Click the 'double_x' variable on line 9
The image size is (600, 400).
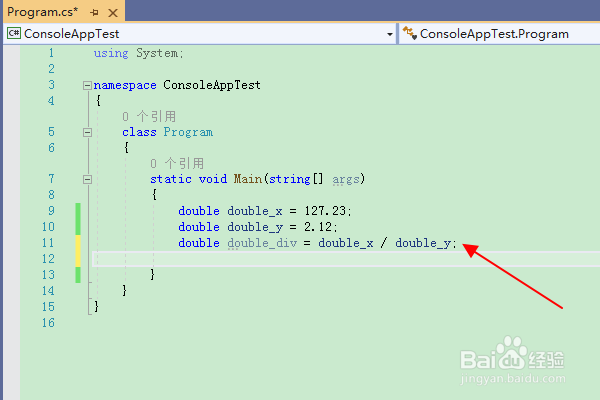255,211
